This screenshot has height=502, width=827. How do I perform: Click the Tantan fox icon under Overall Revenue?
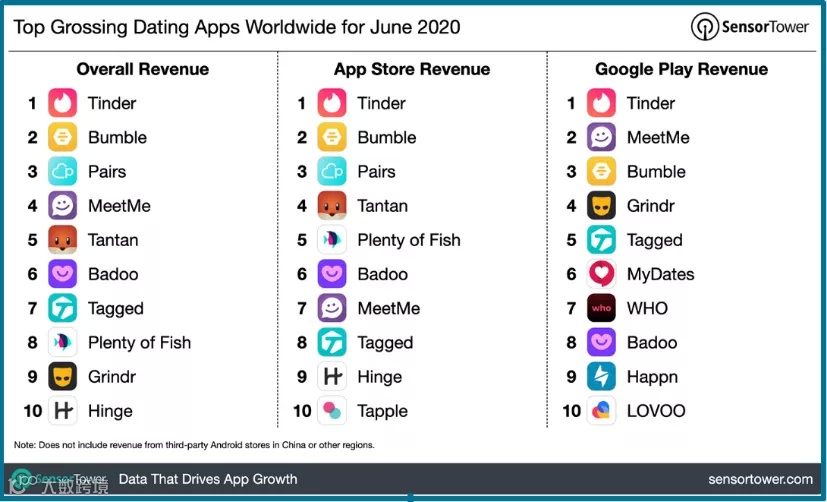tap(63, 240)
